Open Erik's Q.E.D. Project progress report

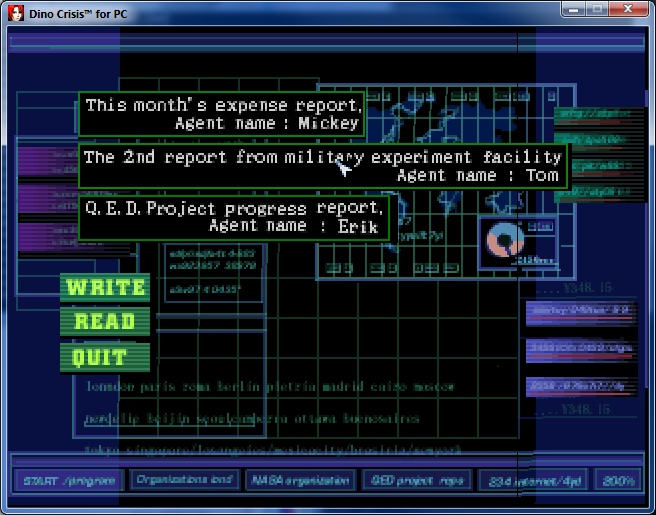click(234, 218)
